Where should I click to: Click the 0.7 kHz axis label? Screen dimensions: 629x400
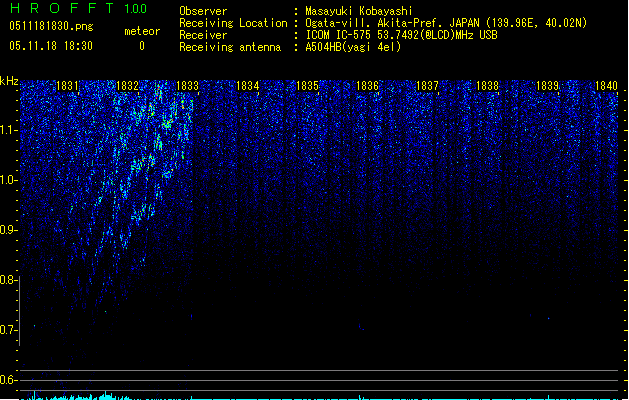tap(8, 330)
